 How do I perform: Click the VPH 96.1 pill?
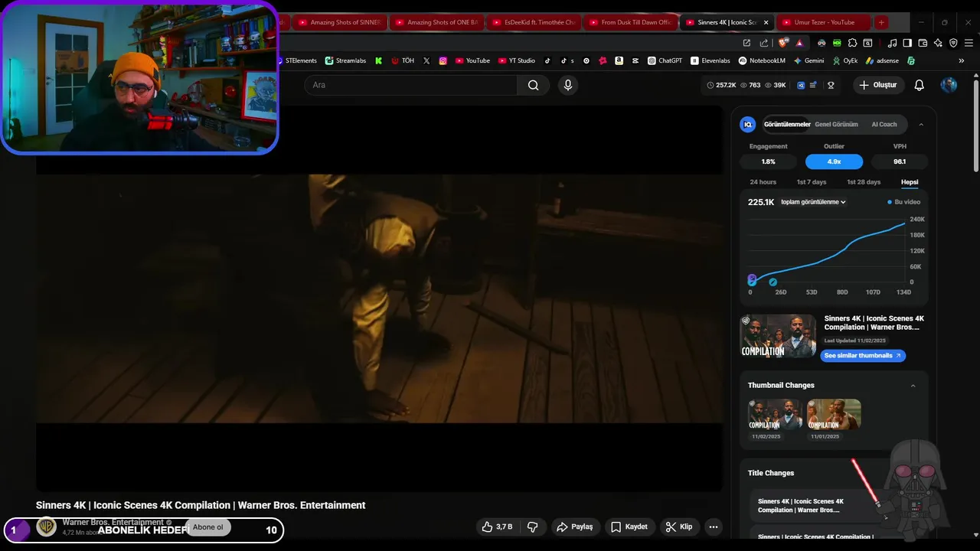point(900,161)
